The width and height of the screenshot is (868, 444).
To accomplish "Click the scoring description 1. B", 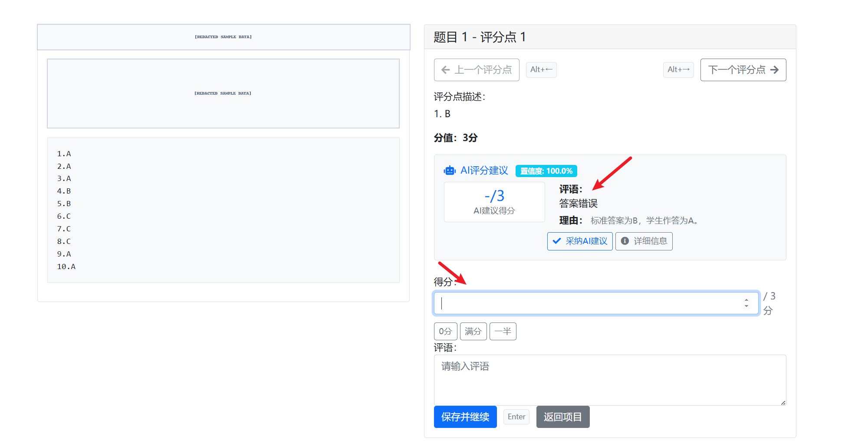I will (x=442, y=114).
